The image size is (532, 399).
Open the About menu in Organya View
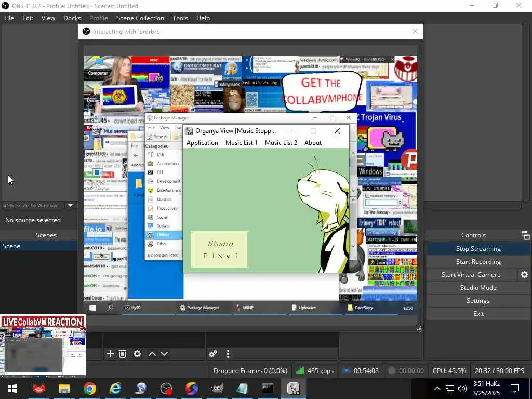click(313, 143)
